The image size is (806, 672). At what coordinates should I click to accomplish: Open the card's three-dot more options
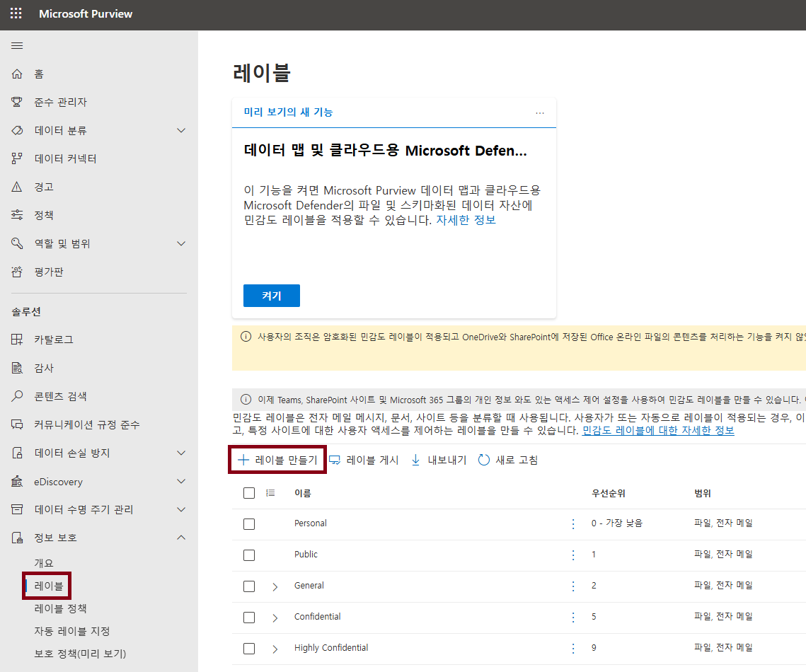click(x=540, y=112)
